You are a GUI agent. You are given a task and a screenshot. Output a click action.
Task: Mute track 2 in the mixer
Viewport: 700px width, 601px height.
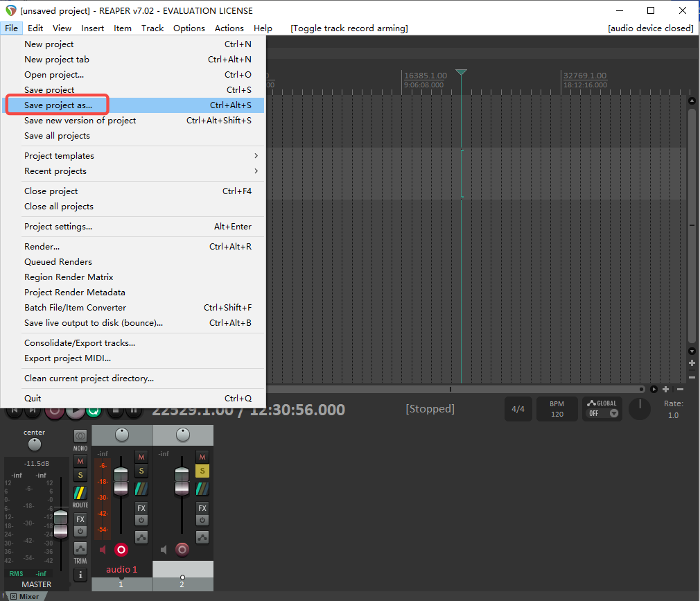(x=202, y=457)
